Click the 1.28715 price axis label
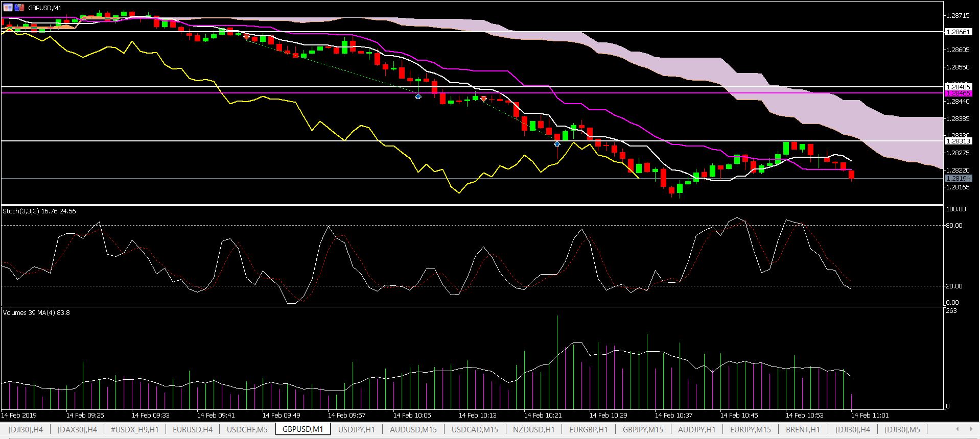 [x=958, y=16]
